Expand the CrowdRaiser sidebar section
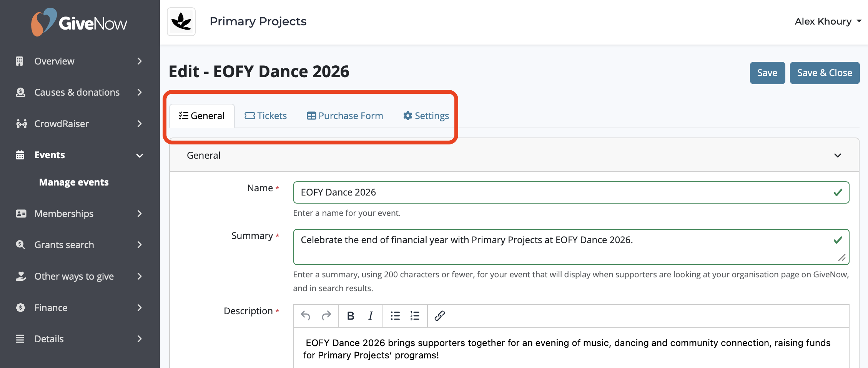The width and height of the screenshot is (868, 368). coord(80,124)
